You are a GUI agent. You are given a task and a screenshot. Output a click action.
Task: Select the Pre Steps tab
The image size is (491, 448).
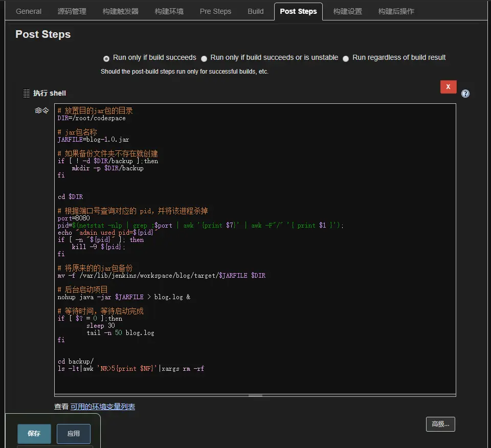[x=215, y=11]
